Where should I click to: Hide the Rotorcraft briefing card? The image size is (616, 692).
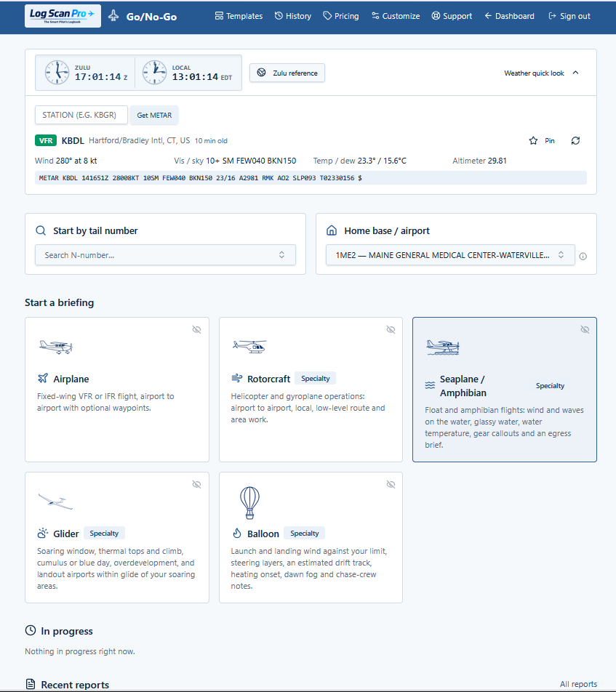coord(391,330)
